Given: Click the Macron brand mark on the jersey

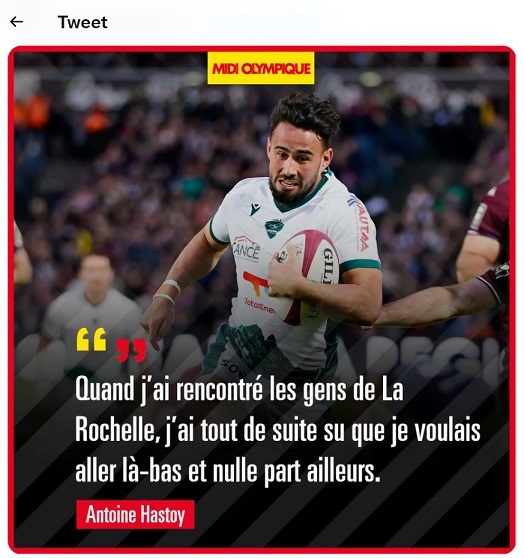Looking at the screenshot, I should point(255,209).
